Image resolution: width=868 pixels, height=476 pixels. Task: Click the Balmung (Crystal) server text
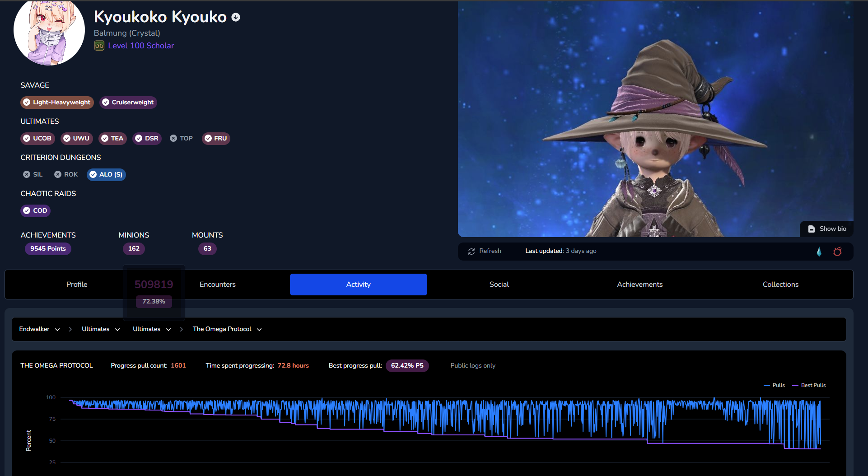tap(127, 33)
